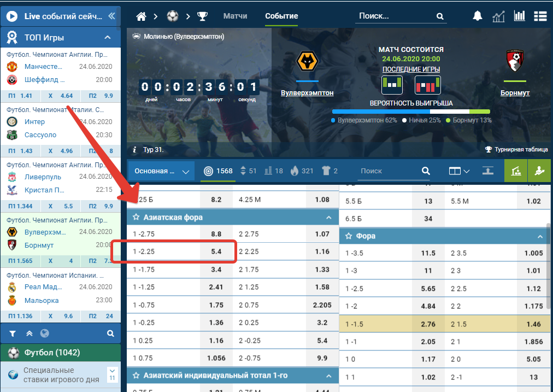Select odds 2.76 for 1 -1.5
553x392 pixels.
click(428, 324)
